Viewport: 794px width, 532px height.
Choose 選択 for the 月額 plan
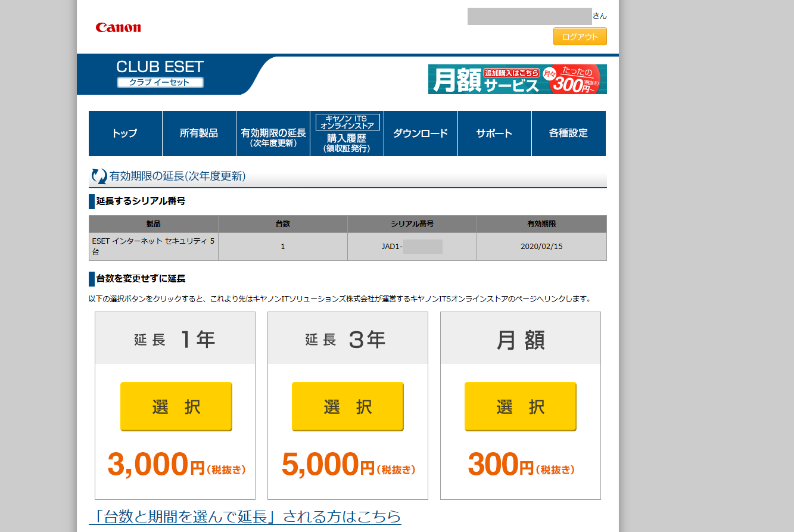coord(521,407)
